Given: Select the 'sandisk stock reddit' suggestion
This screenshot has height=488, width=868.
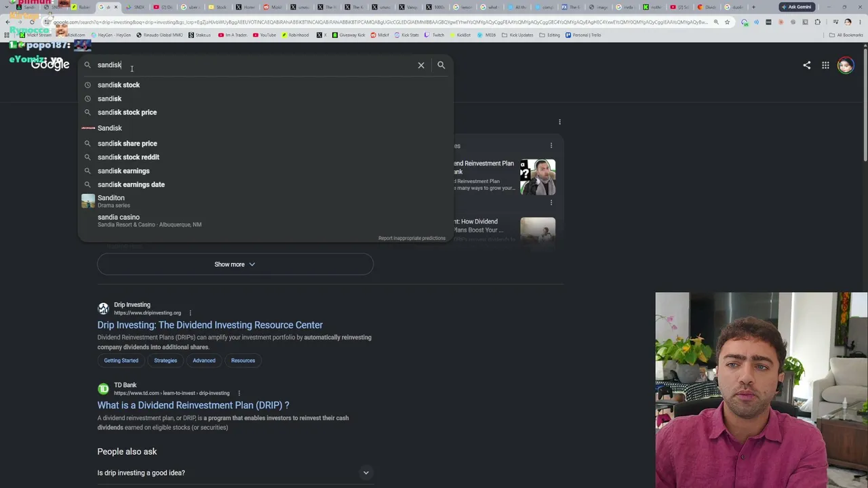Looking at the screenshot, I should pos(265,157).
